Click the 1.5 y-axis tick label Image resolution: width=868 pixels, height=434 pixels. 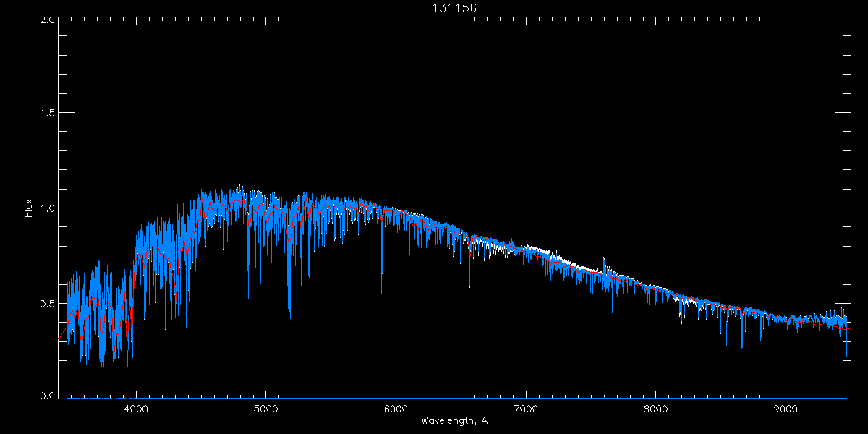click(x=48, y=114)
